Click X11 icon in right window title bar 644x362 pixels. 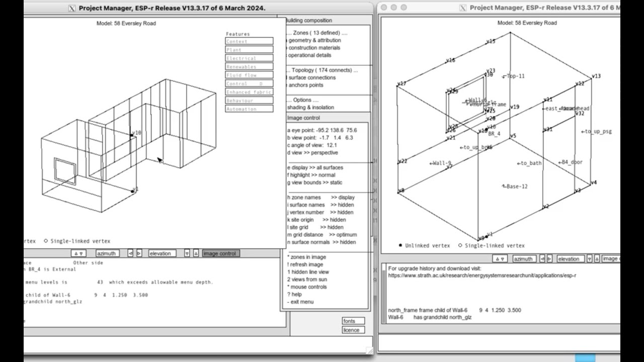click(x=463, y=8)
